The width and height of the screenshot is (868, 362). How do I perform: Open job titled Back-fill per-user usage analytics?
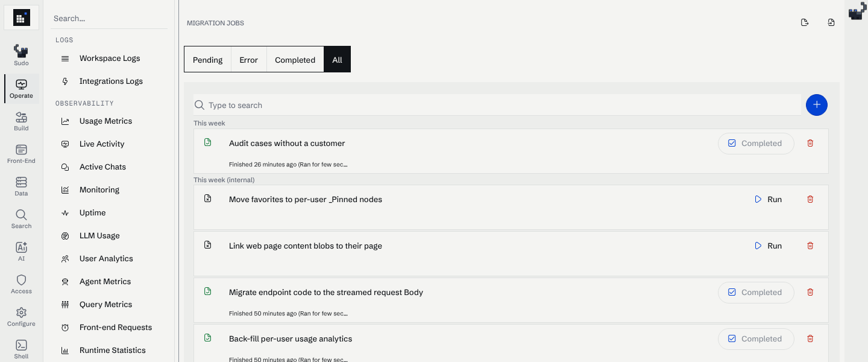291,339
